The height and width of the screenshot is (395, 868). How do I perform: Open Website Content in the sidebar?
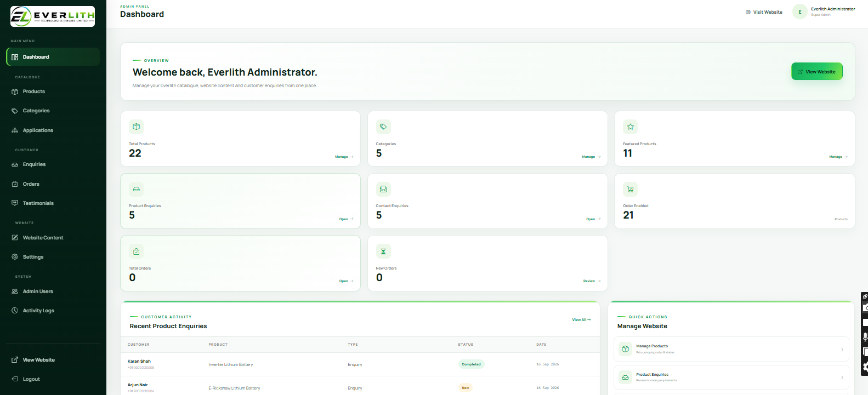tap(53, 238)
